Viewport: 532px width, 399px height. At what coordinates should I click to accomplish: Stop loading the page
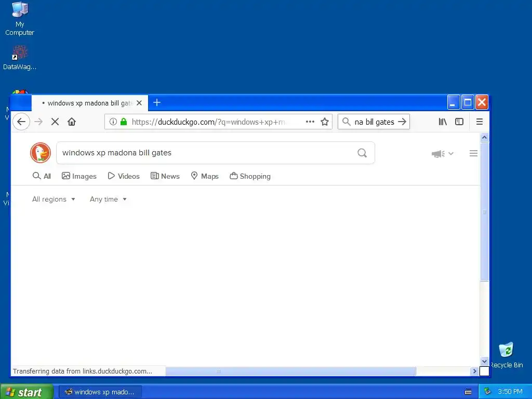pos(55,122)
